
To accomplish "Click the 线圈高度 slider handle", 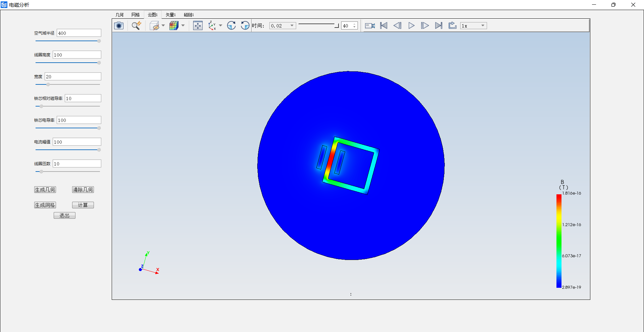I will click(99, 63).
